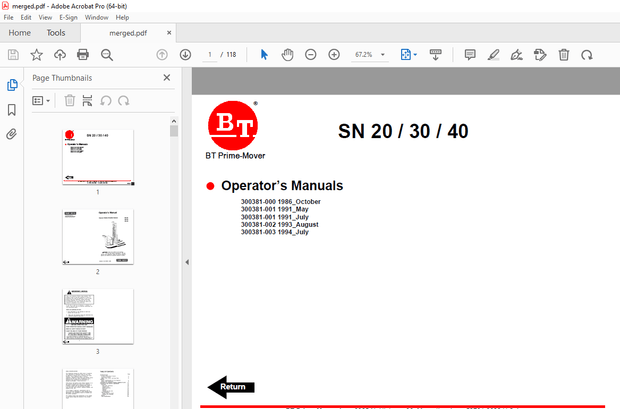Open the E-Sign menu
The width and height of the screenshot is (620, 409).
coord(68,17)
